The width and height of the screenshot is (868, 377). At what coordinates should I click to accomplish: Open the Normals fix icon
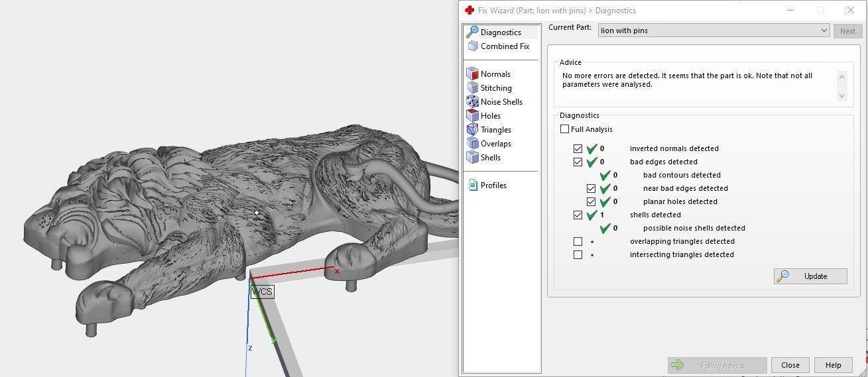(472, 74)
